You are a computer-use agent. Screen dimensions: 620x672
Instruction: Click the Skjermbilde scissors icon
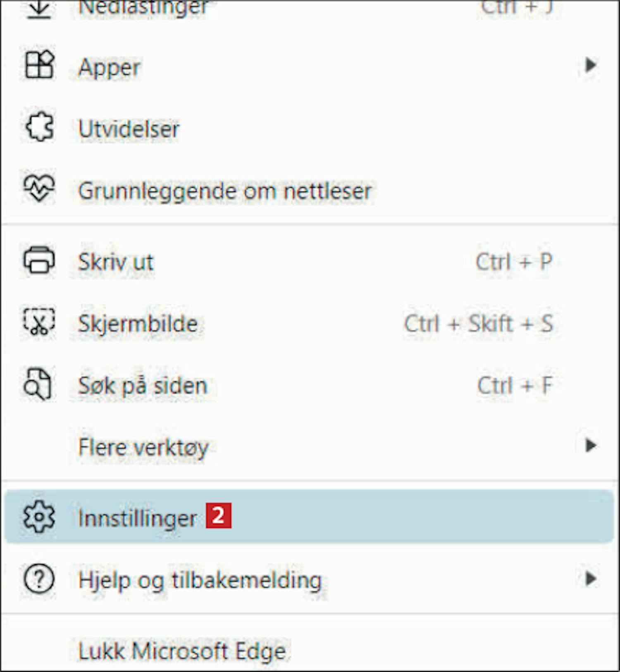pyautogui.click(x=39, y=322)
